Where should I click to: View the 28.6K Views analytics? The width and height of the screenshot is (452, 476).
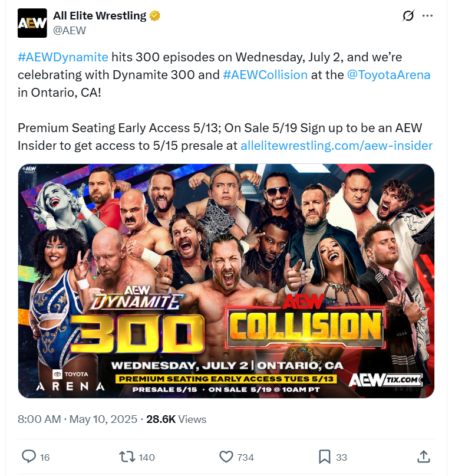pyautogui.click(x=176, y=419)
